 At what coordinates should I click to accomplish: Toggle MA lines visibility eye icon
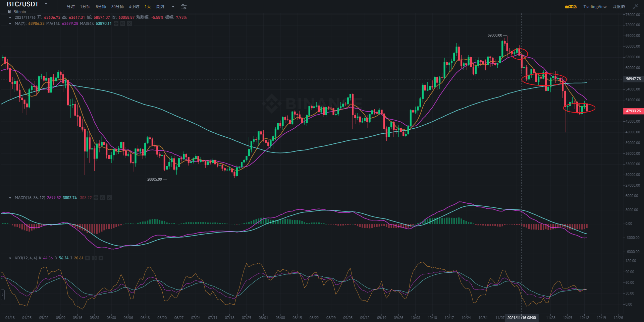(116, 23)
